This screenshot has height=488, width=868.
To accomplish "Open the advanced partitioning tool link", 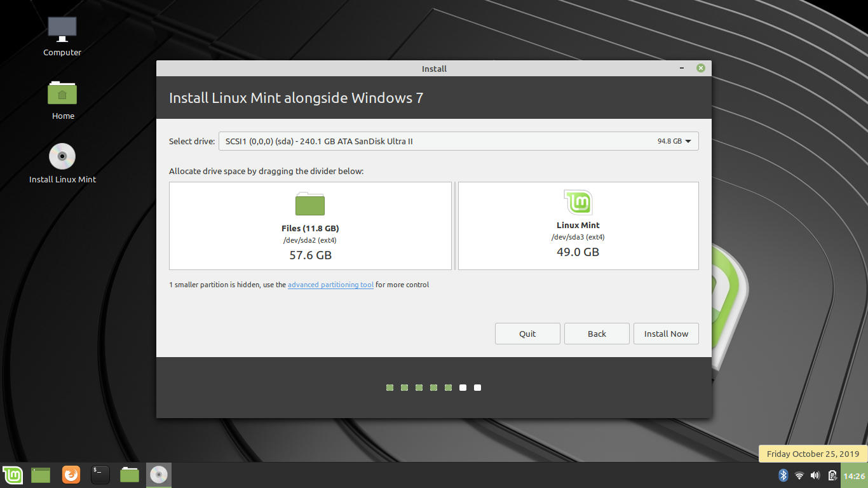I will point(330,285).
